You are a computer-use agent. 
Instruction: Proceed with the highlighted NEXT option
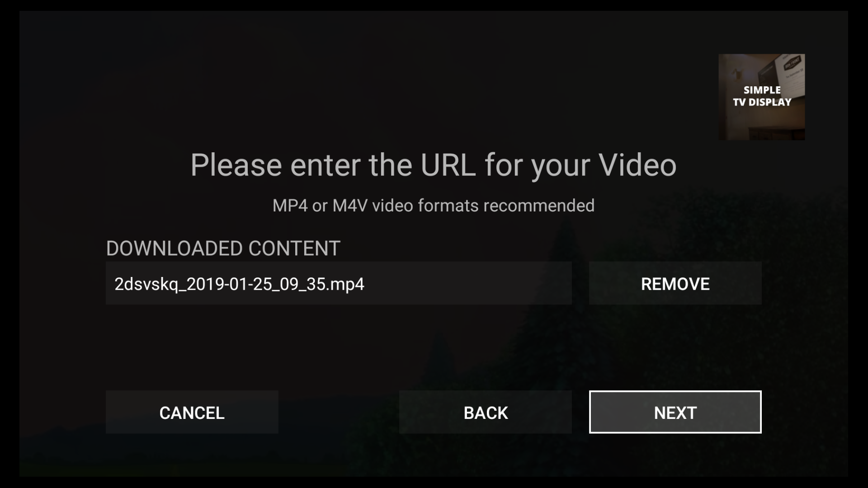point(675,412)
